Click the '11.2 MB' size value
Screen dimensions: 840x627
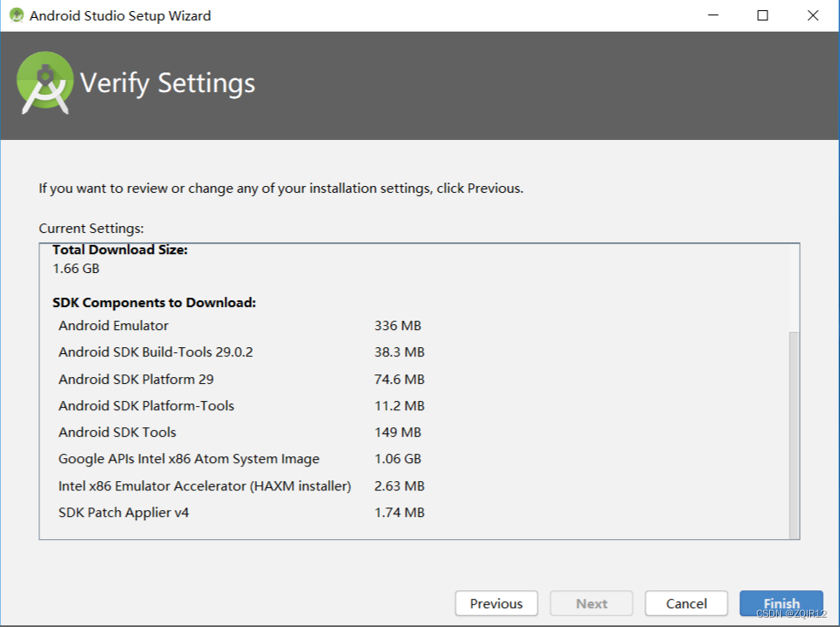click(400, 406)
